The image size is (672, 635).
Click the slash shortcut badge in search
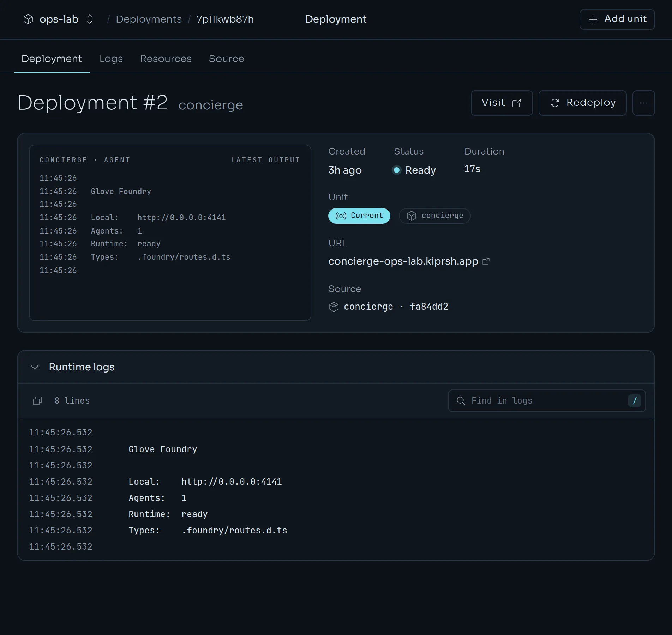(634, 400)
